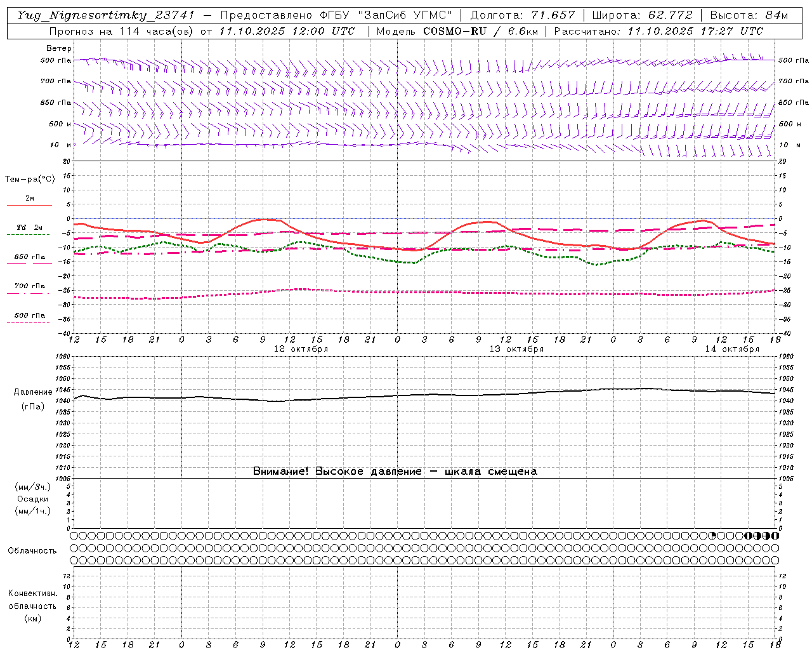The height and width of the screenshot is (650, 812).
Task: Click the 13 октября date label
Action: pyautogui.click(x=516, y=348)
